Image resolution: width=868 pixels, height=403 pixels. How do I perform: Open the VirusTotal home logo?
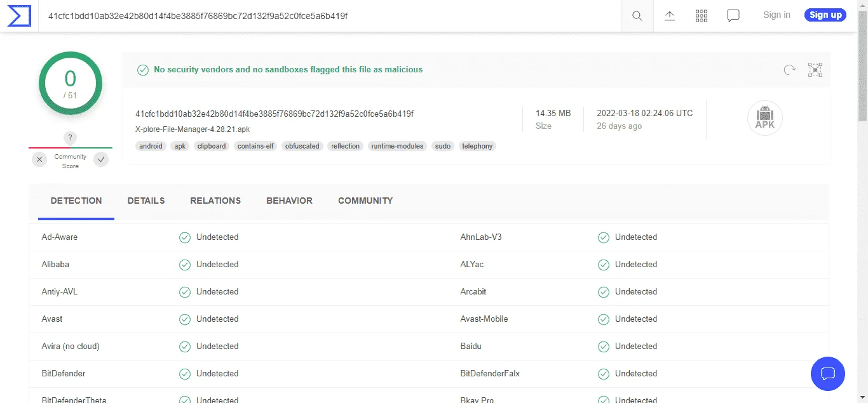coord(19,15)
